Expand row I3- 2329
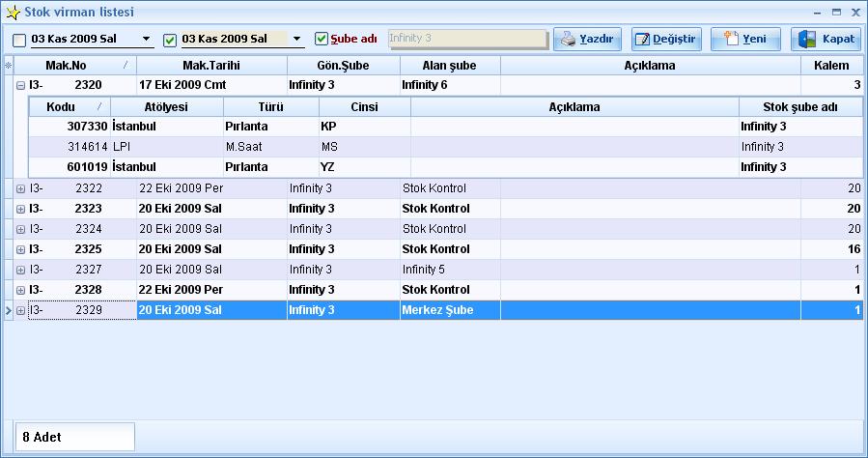 (20, 311)
